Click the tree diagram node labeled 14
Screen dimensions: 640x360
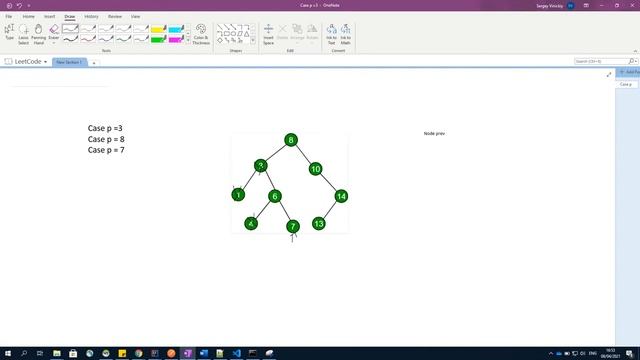click(x=341, y=196)
